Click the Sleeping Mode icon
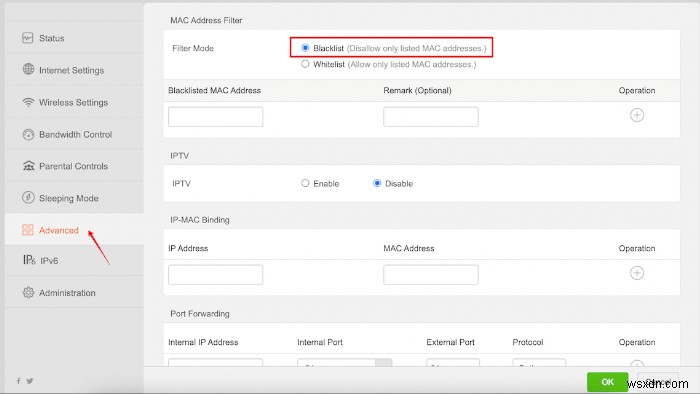 28,198
